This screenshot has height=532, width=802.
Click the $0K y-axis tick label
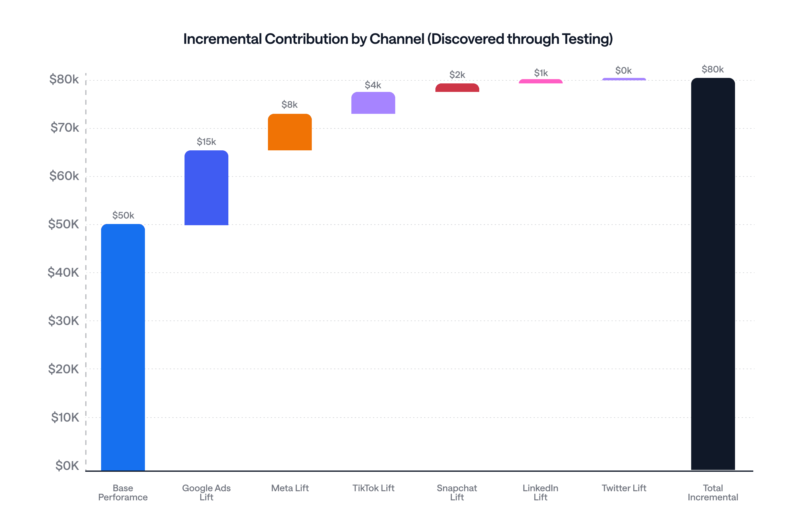(67, 466)
